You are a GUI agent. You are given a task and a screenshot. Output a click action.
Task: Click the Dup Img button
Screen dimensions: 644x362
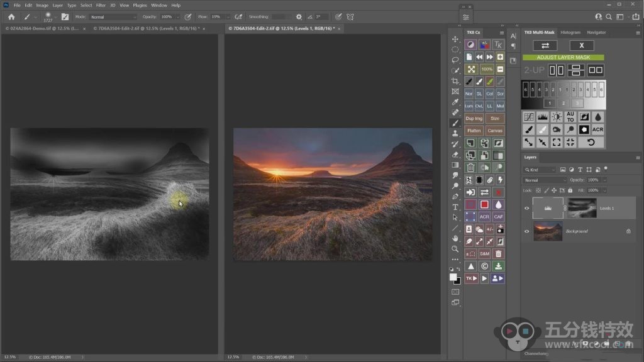474,118
